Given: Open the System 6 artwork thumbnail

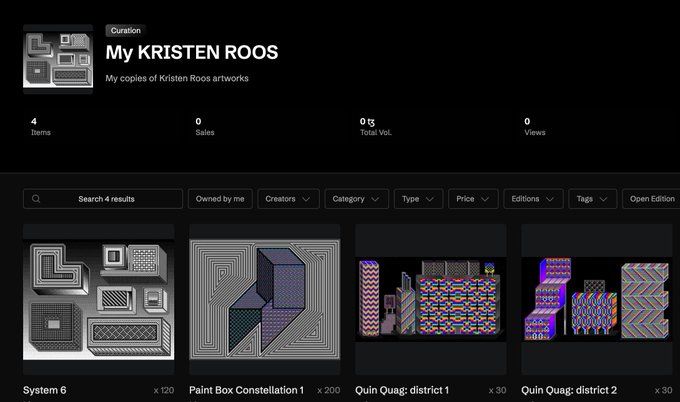Looking at the screenshot, I should 98,299.
